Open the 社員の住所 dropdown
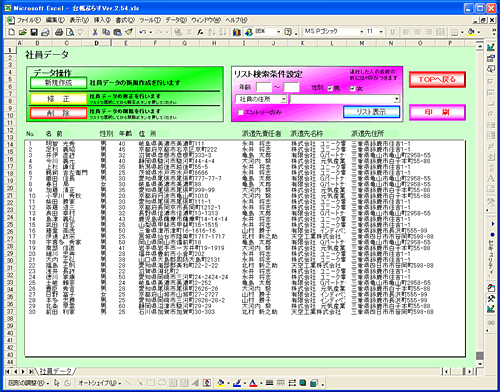Screen dimensions: 500x392 coord(283,99)
